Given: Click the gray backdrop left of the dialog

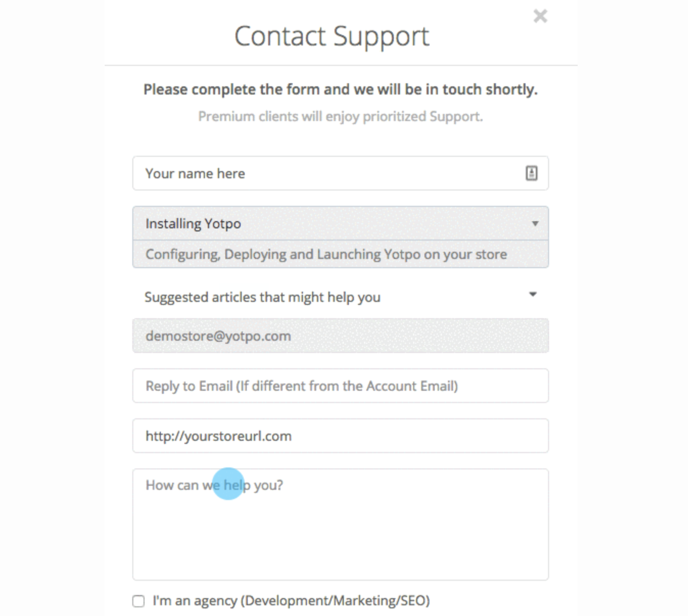Looking at the screenshot, I should tap(51, 306).
